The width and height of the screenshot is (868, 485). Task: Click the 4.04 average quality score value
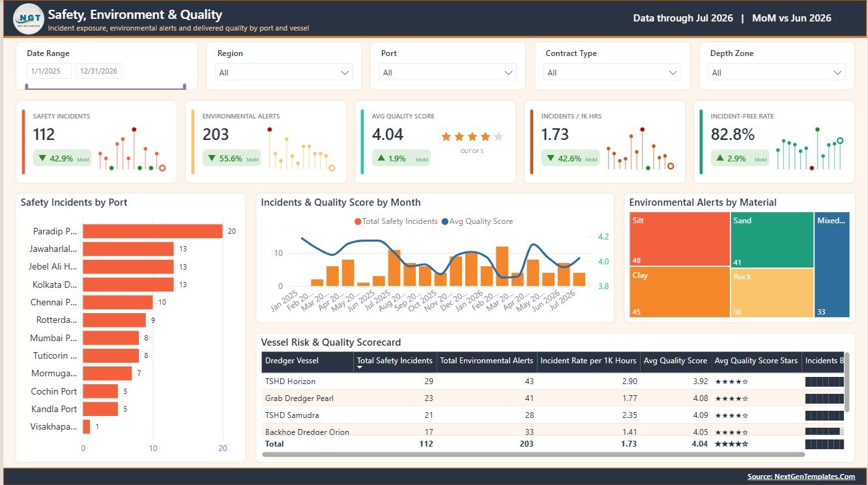click(388, 135)
